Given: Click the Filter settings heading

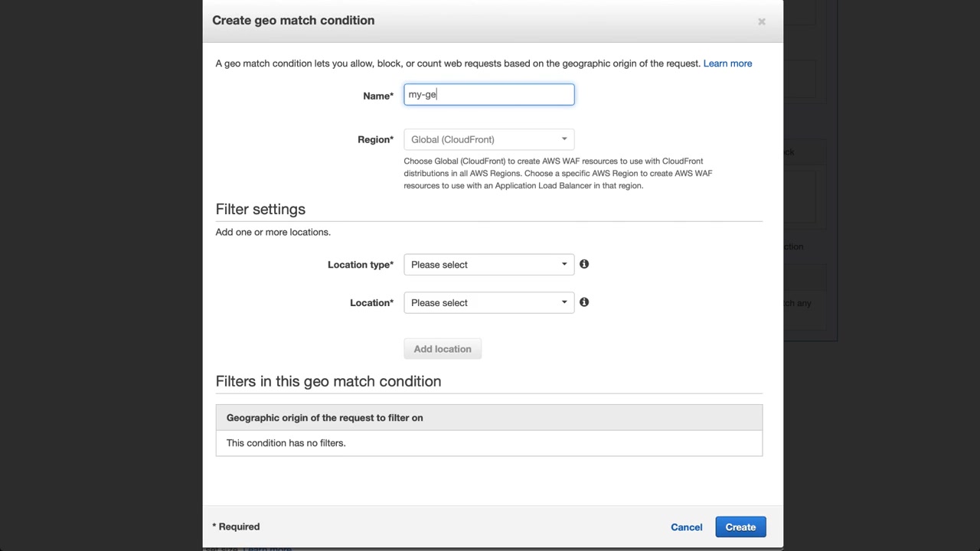Looking at the screenshot, I should pyautogui.click(x=260, y=210).
